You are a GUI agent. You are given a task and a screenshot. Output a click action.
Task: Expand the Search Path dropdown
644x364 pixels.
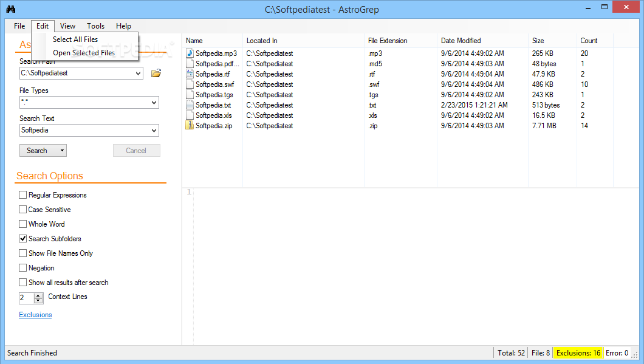pyautogui.click(x=138, y=73)
